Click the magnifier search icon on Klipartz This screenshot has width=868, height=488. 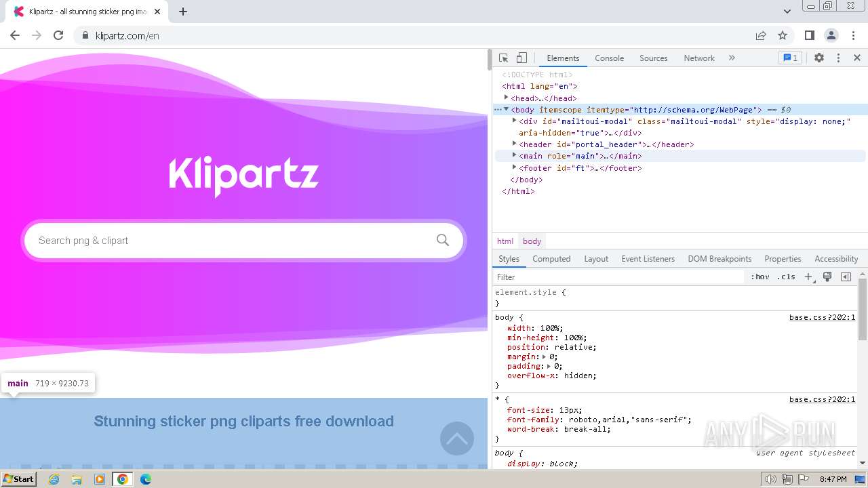[x=443, y=240]
